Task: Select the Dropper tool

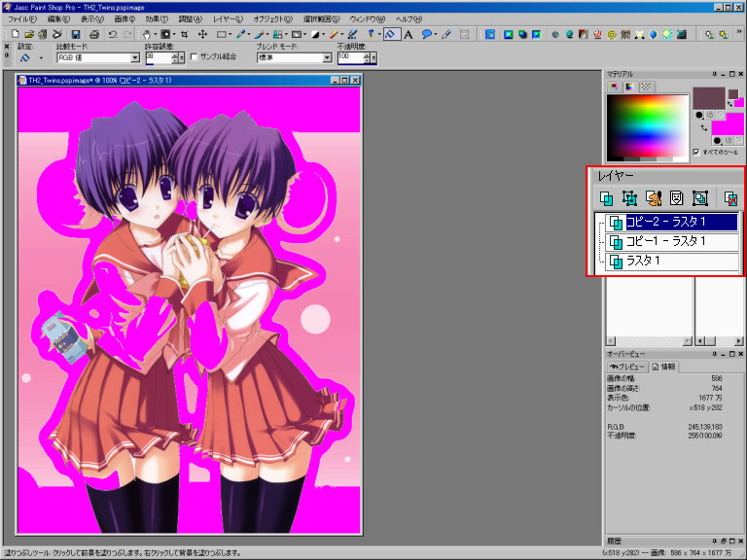Action: point(240,34)
